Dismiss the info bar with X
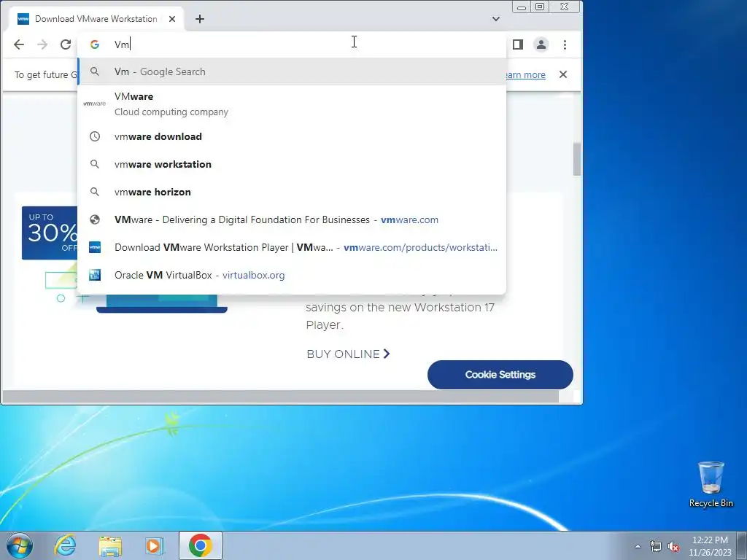The width and height of the screenshot is (747, 560). click(x=563, y=74)
